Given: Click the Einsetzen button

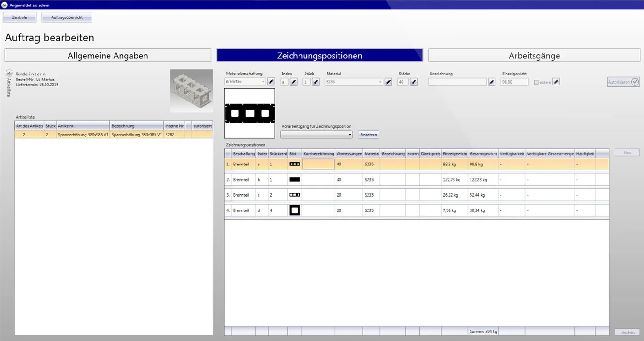Looking at the screenshot, I should [x=368, y=135].
